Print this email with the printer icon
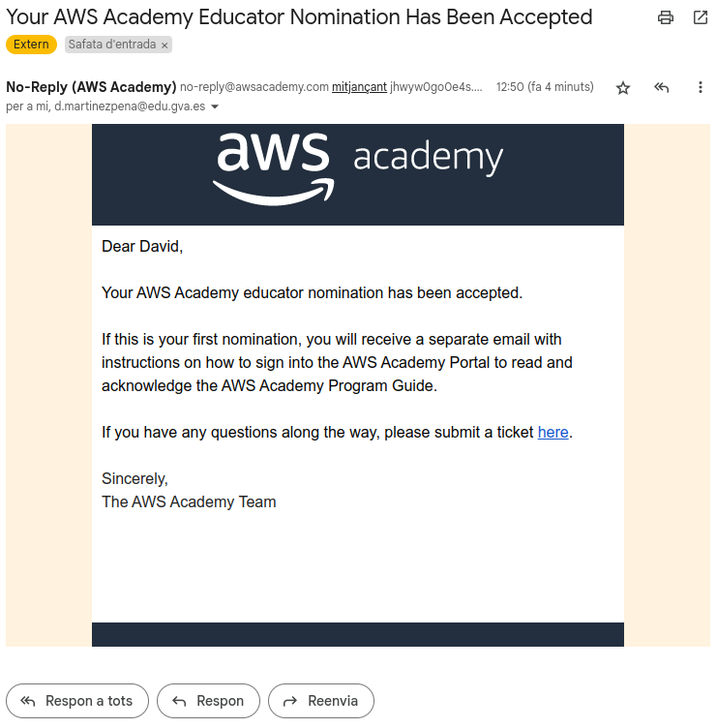 [x=665, y=17]
